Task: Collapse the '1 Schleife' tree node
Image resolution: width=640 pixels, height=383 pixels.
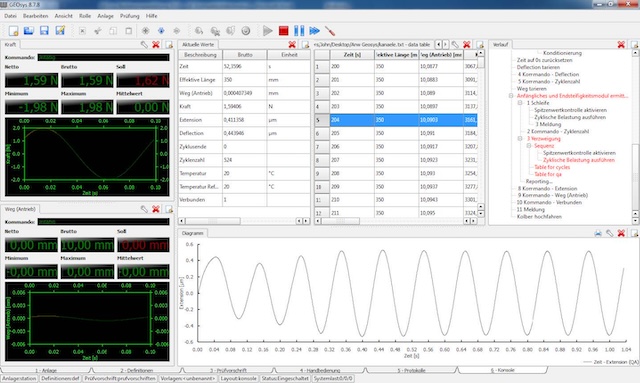Action: pos(520,103)
